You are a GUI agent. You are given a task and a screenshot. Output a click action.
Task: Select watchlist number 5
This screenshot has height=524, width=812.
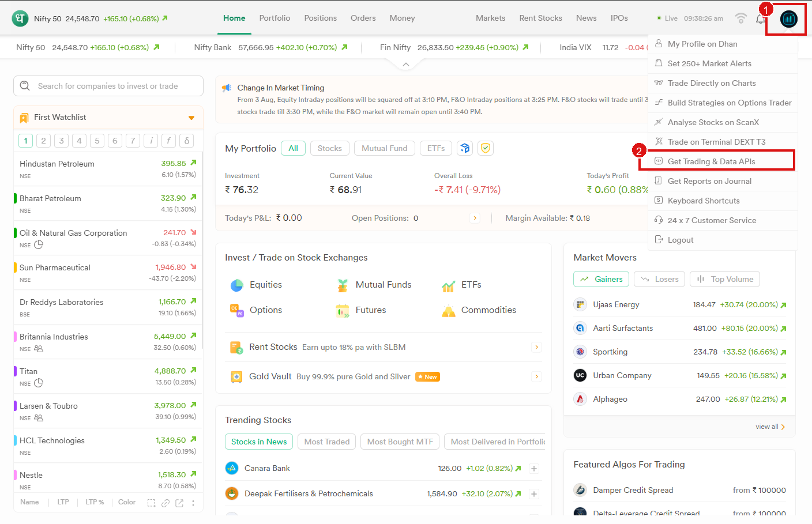click(97, 141)
